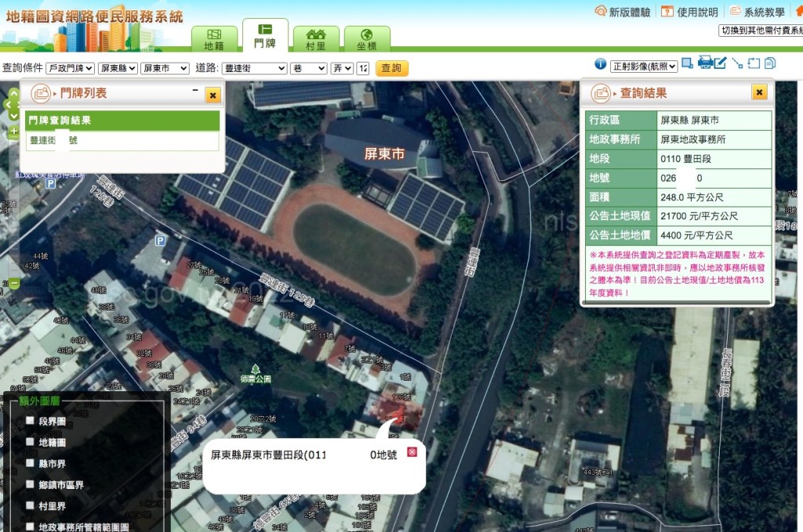The width and height of the screenshot is (803, 532).
Task: Switch to the 村里 tab
Action: click(316, 39)
